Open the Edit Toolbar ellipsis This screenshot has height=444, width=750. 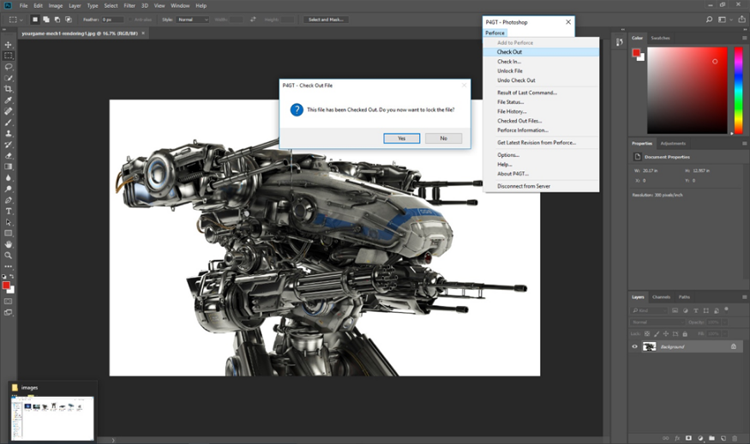pos(8,266)
